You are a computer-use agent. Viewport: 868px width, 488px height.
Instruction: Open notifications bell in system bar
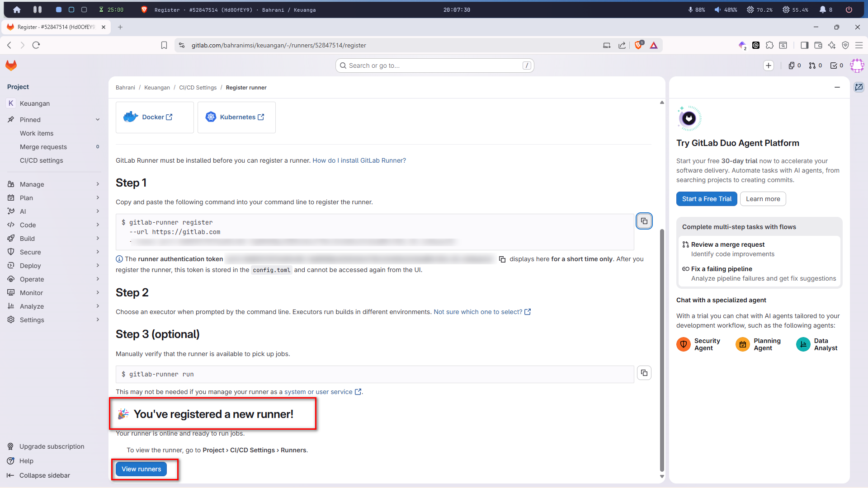click(x=823, y=9)
